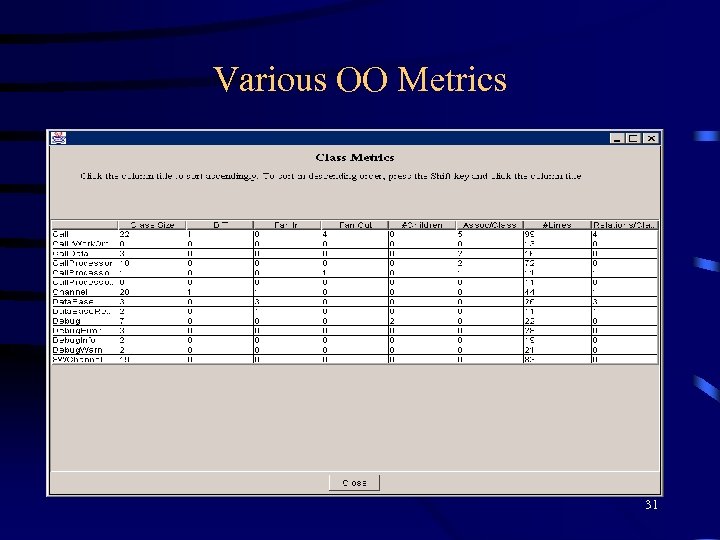Select the FWChannel class row name

click(x=78, y=360)
